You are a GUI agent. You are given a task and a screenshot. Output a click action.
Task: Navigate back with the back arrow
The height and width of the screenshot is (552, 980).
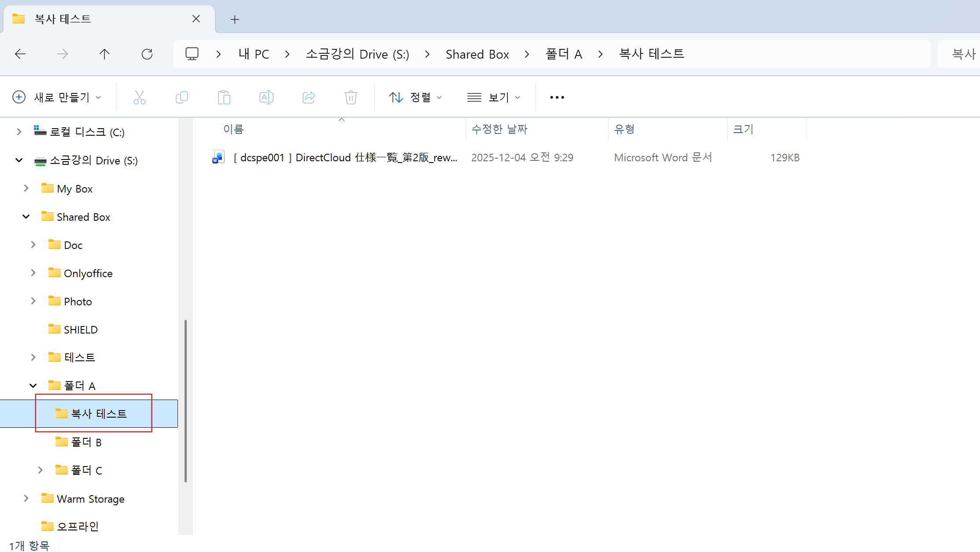(20, 54)
